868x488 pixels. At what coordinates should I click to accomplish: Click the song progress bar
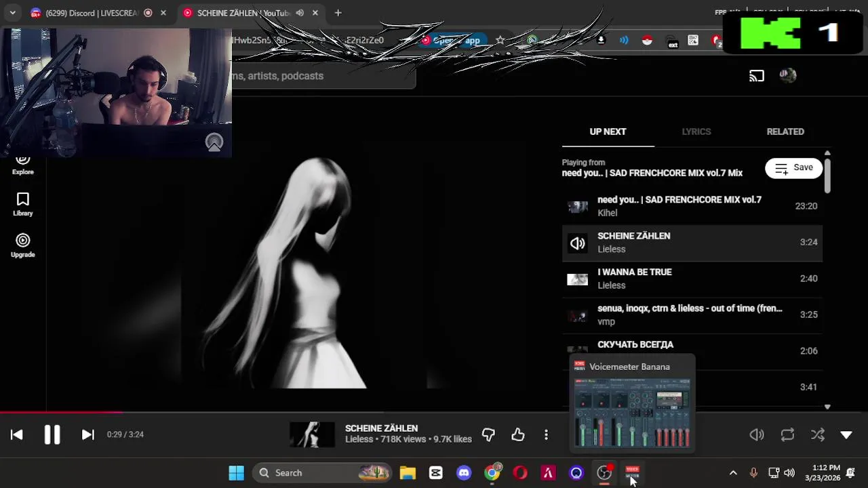[434, 411]
